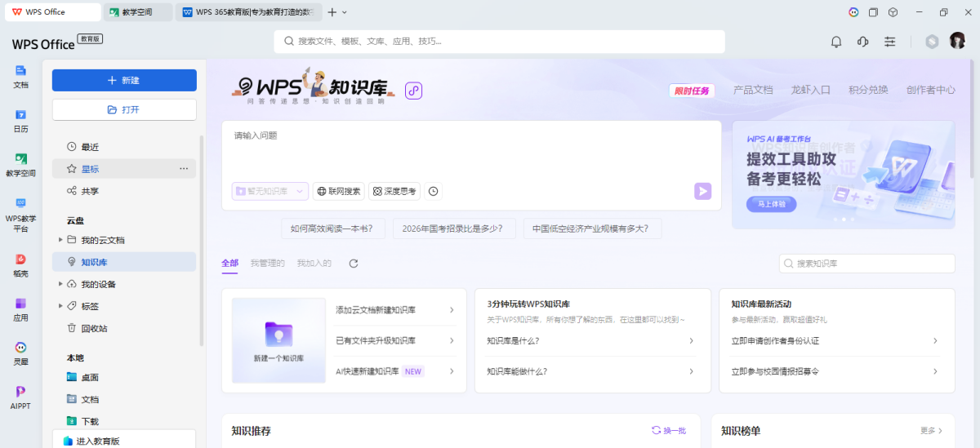The width and height of the screenshot is (980, 448).
Task: Refresh the knowledge base list
Action: coord(354,264)
